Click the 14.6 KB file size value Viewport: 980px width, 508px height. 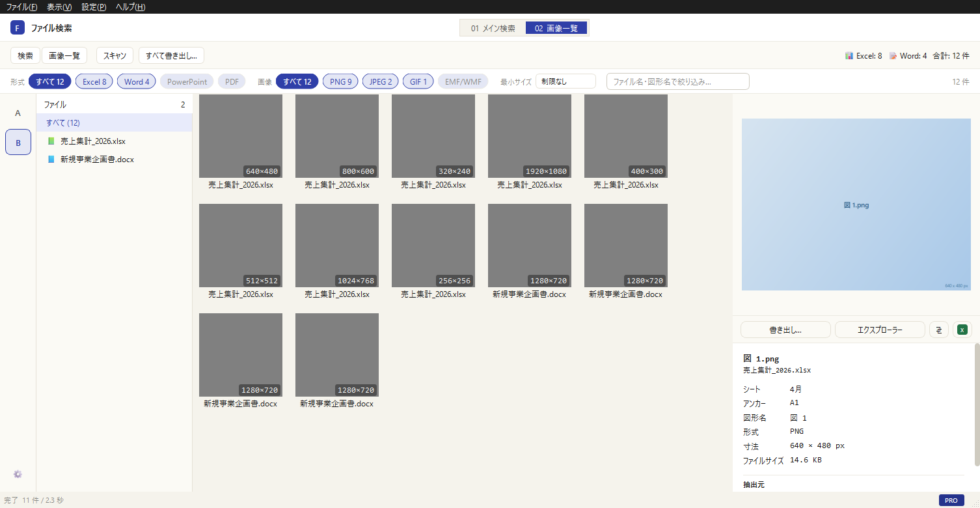point(806,460)
